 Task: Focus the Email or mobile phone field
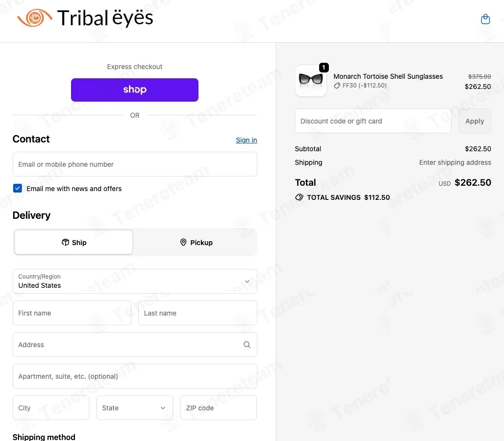[135, 164]
